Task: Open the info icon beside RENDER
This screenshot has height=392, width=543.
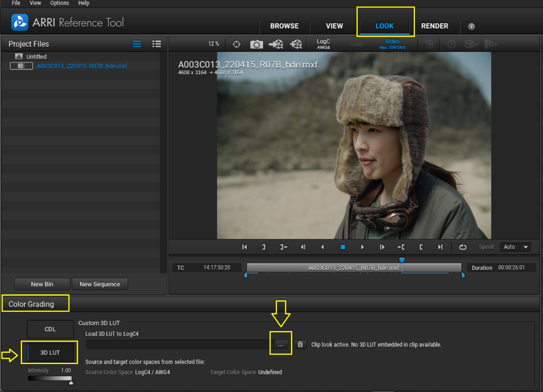Action: coord(471,26)
